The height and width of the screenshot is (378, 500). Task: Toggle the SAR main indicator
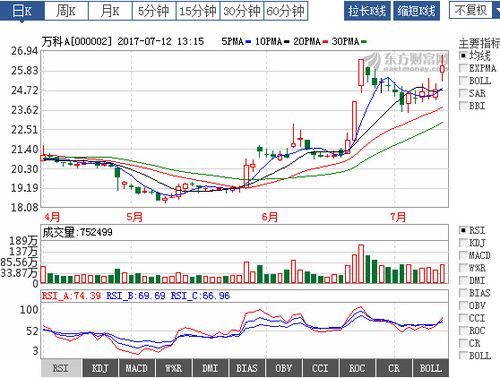click(x=473, y=93)
